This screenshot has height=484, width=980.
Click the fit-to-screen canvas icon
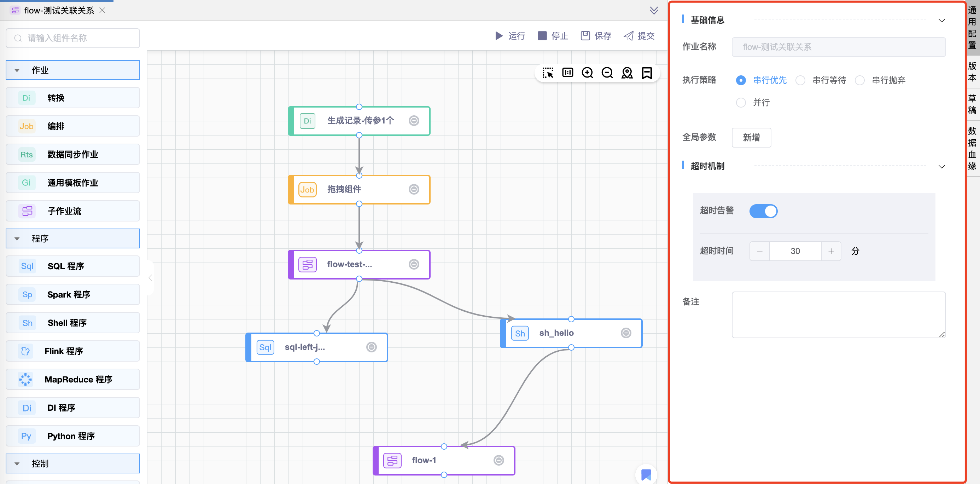(567, 73)
